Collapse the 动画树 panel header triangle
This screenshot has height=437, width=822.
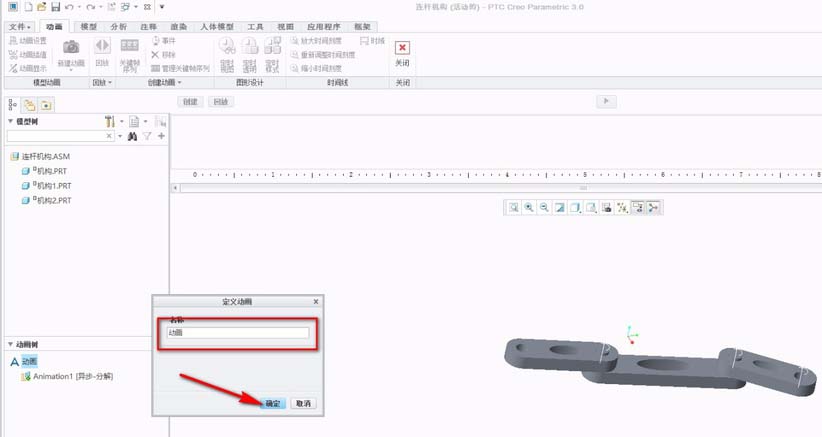tap(10, 344)
